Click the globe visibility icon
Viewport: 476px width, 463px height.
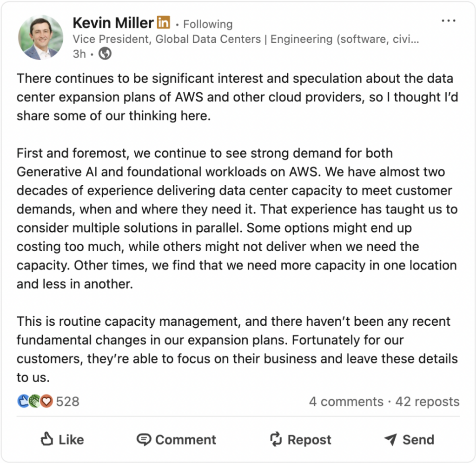(x=106, y=54)
